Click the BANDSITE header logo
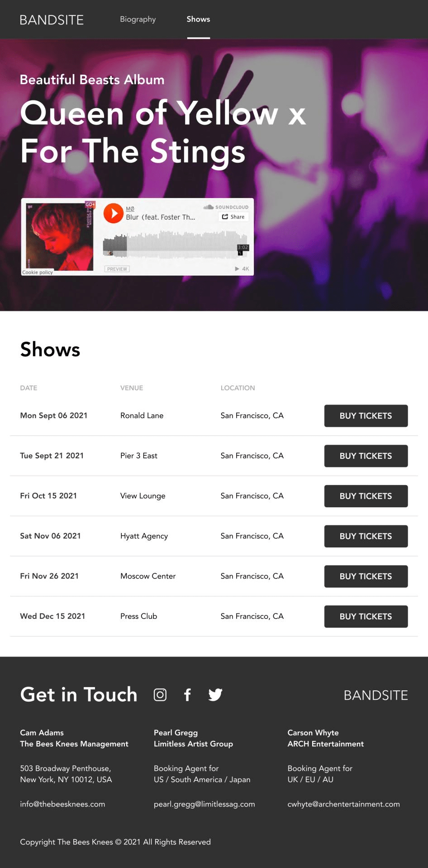428x868 pixels. pyautogui.click(x=52, y=20)
